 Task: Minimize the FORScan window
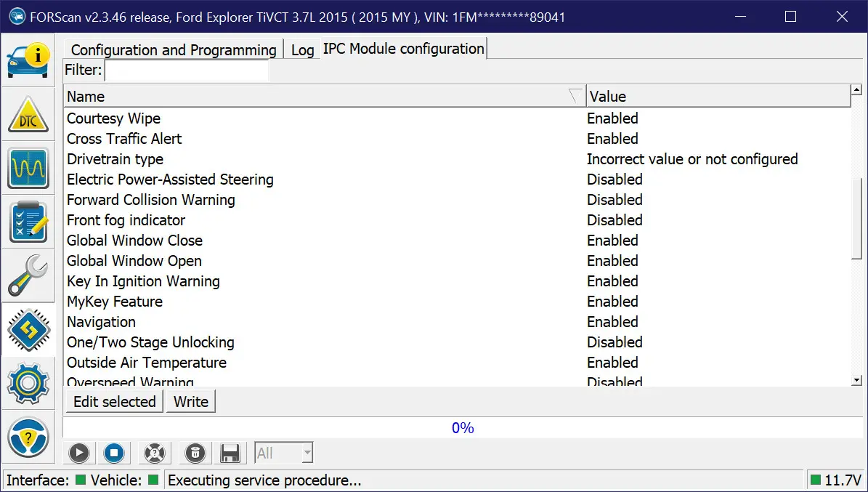pyautogui.click(x=740, y=17)
